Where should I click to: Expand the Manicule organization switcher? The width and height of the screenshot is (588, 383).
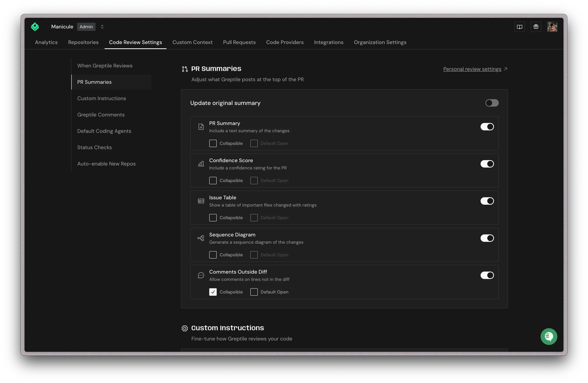point(102,27)
